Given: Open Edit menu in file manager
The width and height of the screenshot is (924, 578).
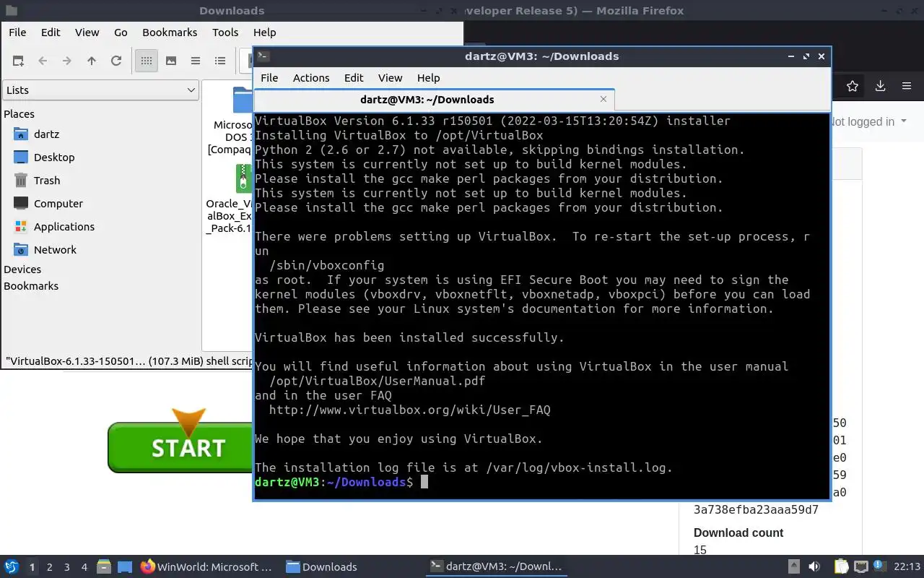Looking at the screenshot, I should click(51, 32).
